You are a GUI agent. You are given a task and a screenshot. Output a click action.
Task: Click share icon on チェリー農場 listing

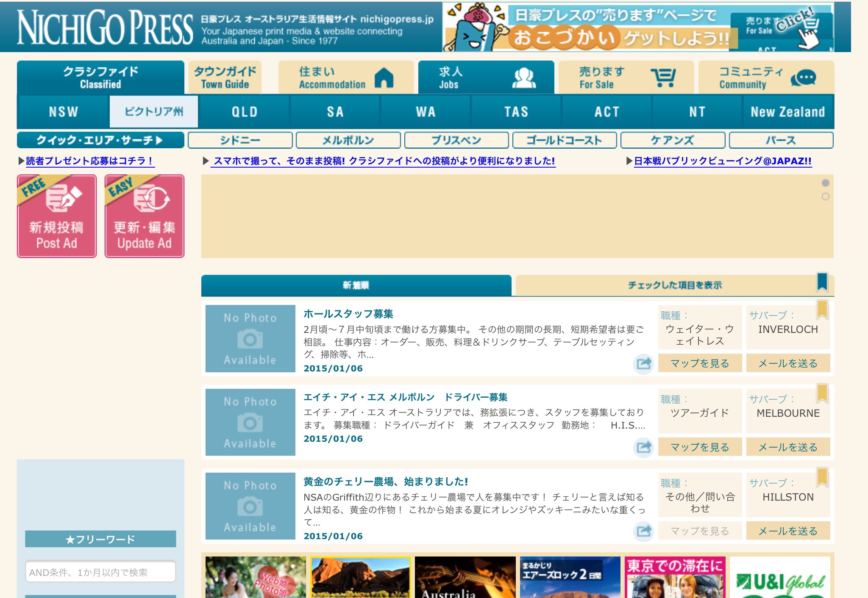coord(644,531)
